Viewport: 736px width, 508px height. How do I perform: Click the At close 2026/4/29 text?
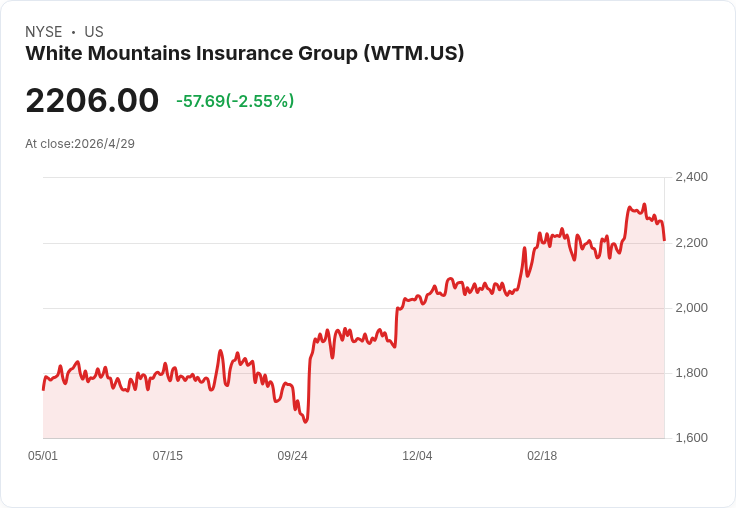[80, 144]
